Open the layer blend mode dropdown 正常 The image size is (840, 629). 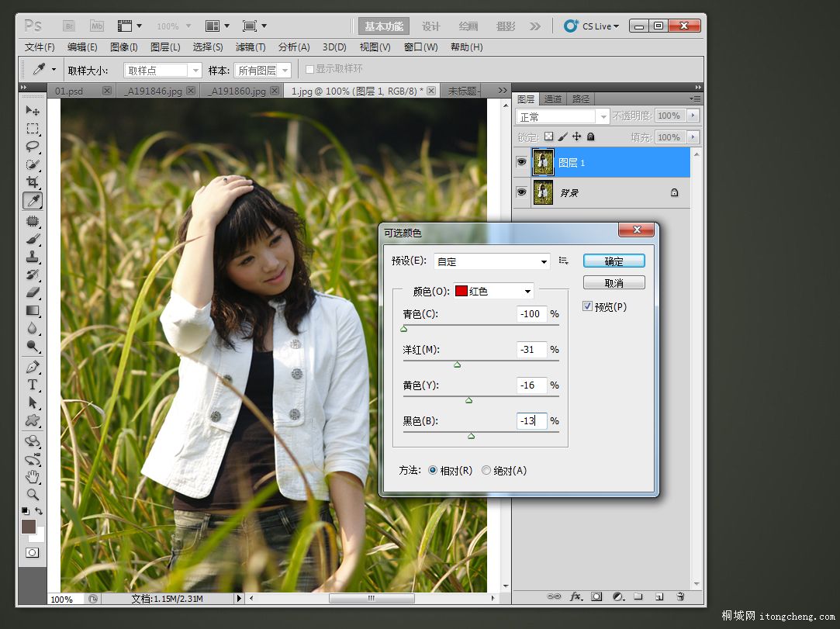coord(562,116)
